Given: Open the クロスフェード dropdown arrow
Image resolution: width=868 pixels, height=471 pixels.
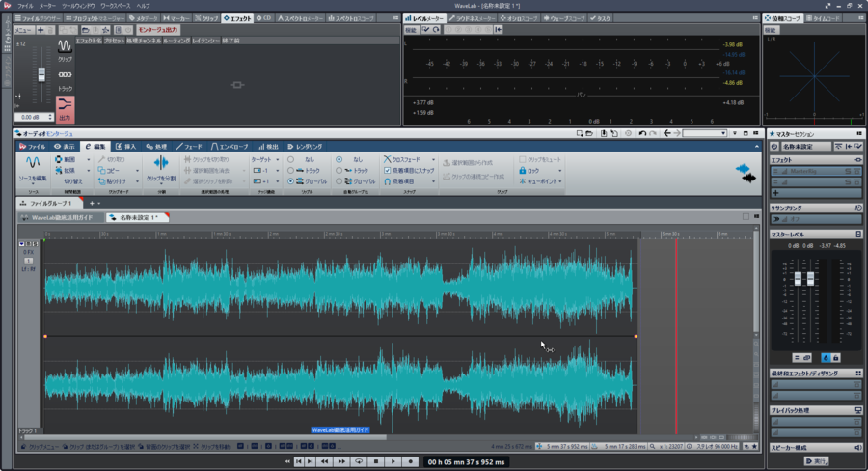Looking at the screenshot, I should [433, 159].
